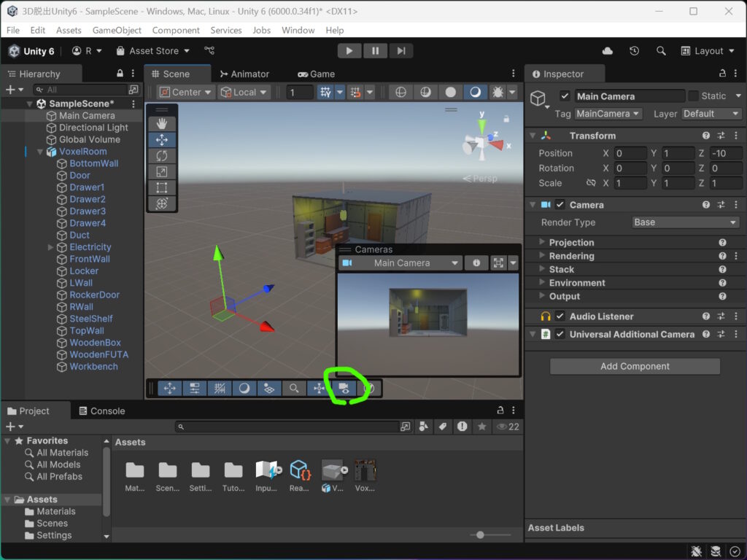The image size is (747, 560).
Task: Toggle the Static checkbox
Action: pos(694,96)
